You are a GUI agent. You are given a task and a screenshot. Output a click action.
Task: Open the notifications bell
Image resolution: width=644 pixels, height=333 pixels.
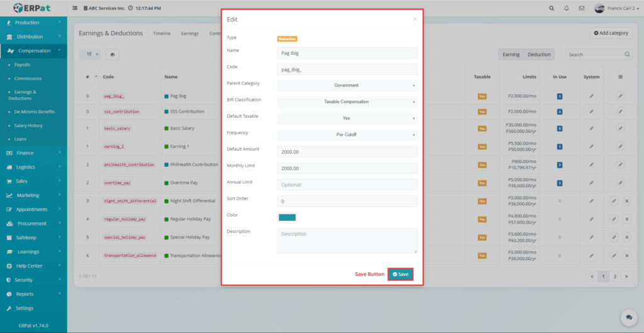point(567,8)
